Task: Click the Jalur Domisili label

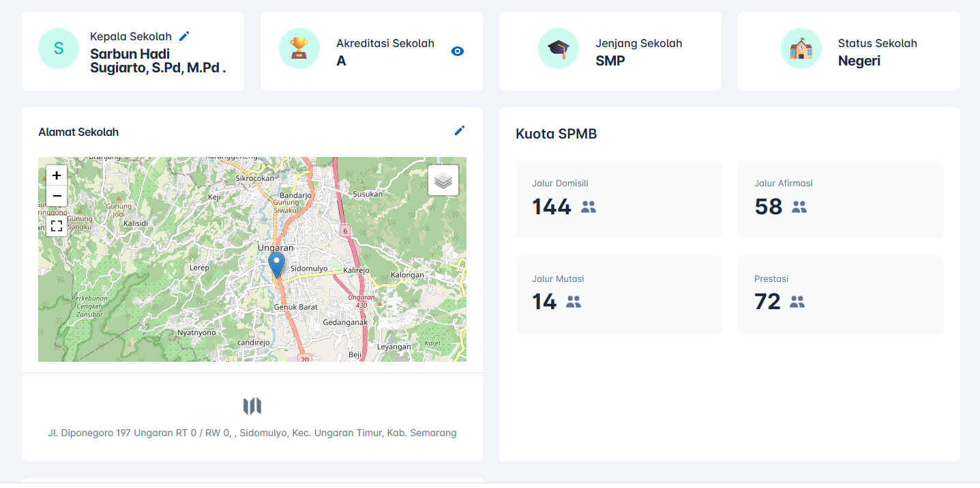Action: pyautogui.click(x=560, y=183)
